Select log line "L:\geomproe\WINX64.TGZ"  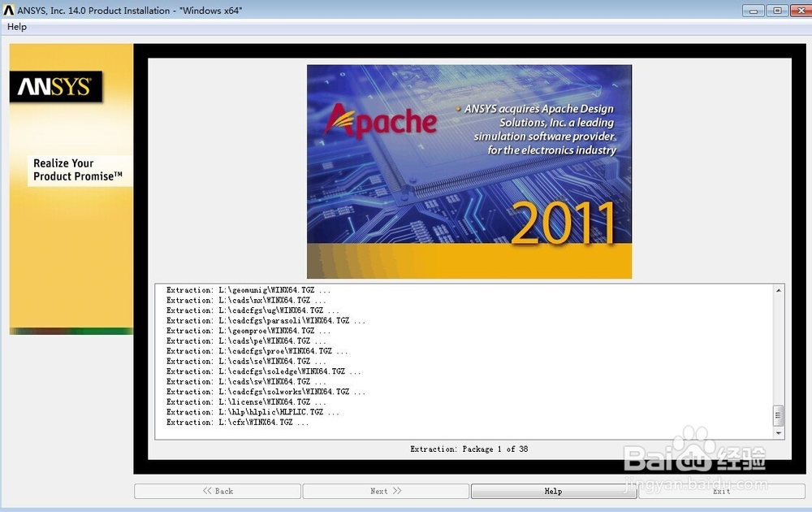tap(248, 331)
